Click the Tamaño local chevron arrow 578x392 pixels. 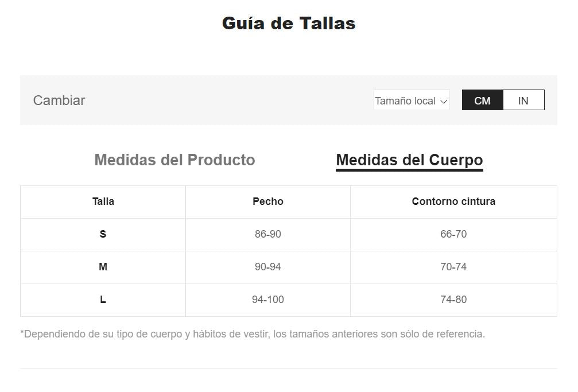point(443,101)
